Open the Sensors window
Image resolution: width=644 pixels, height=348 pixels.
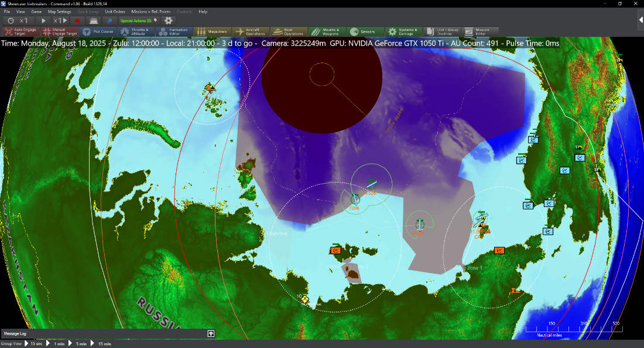tap(365, 32)
